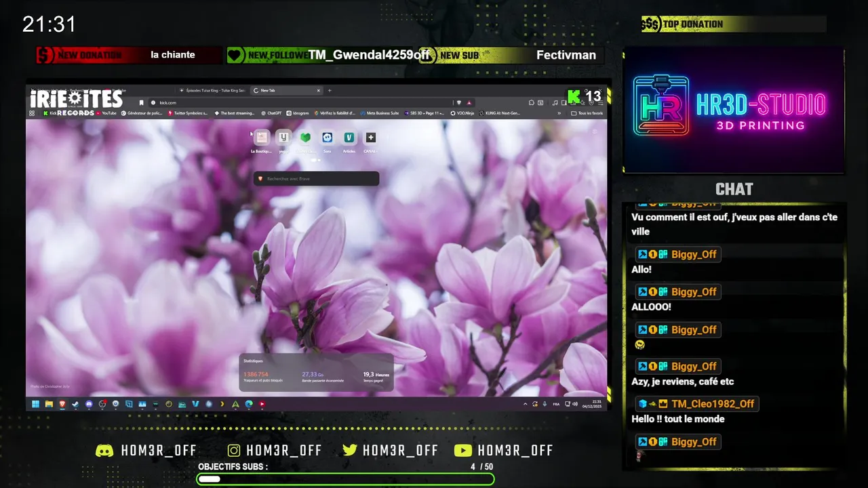This screenshot has height=488, width=868.
Task: Open the ChatGPT bookmark
Action: click(x=271, y=113)
